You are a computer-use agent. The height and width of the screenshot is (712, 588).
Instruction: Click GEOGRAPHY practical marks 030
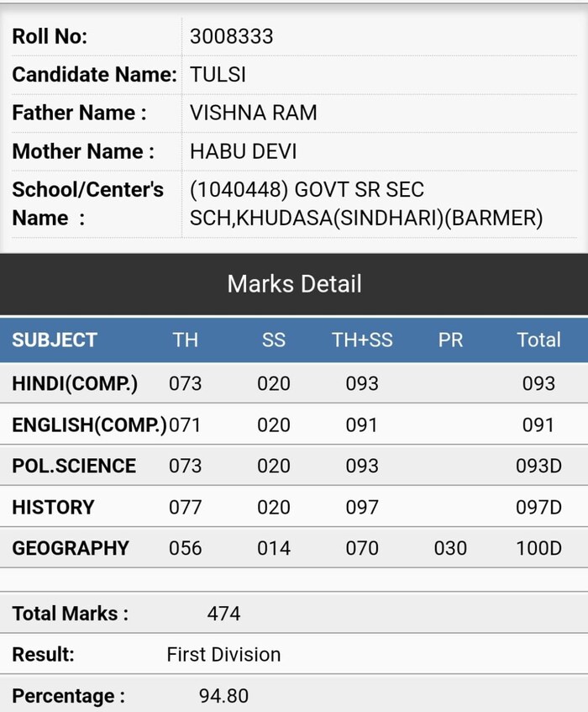[x=450, y=548]
